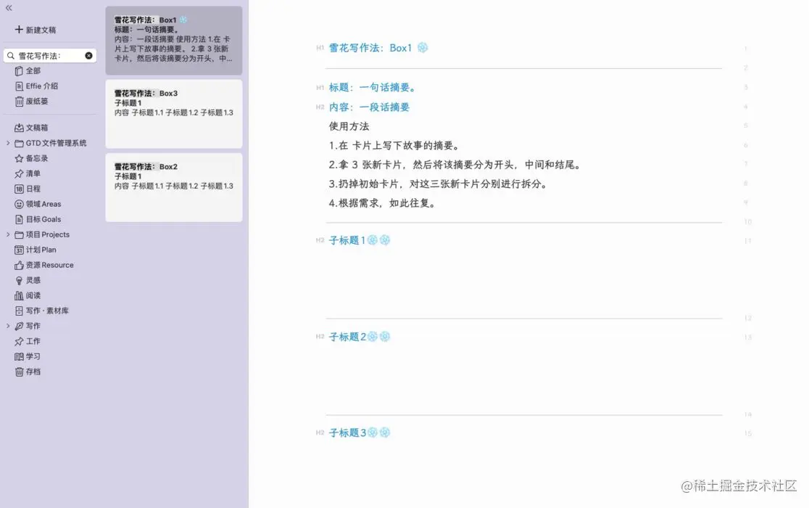Open the 雪花写作法:Box3 note card

coord(173,114)
